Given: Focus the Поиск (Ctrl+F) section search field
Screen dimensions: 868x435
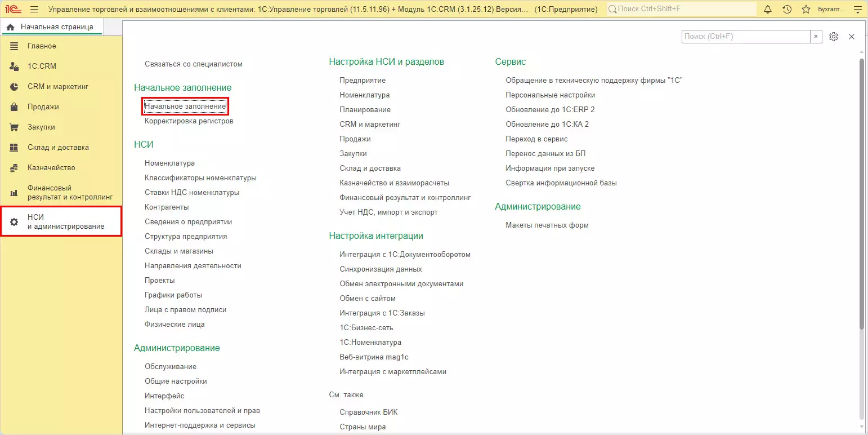Looking at the screenshot, I should pos(746,37).
